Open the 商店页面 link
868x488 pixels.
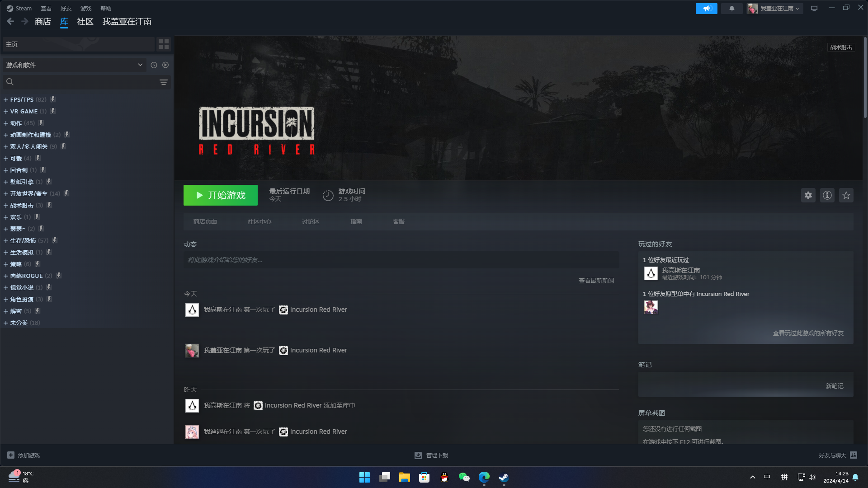coord(205,221)
